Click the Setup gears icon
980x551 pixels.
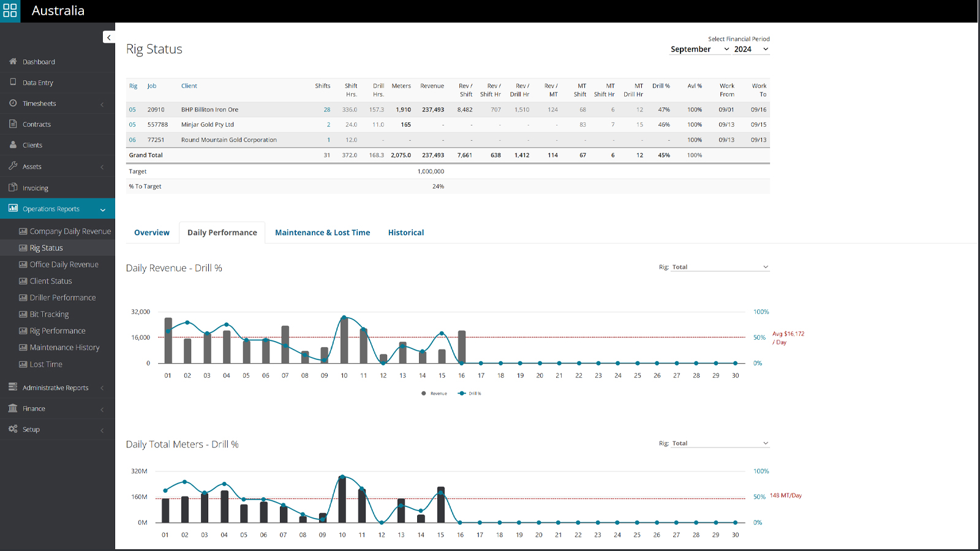click(x=13, y=429)
